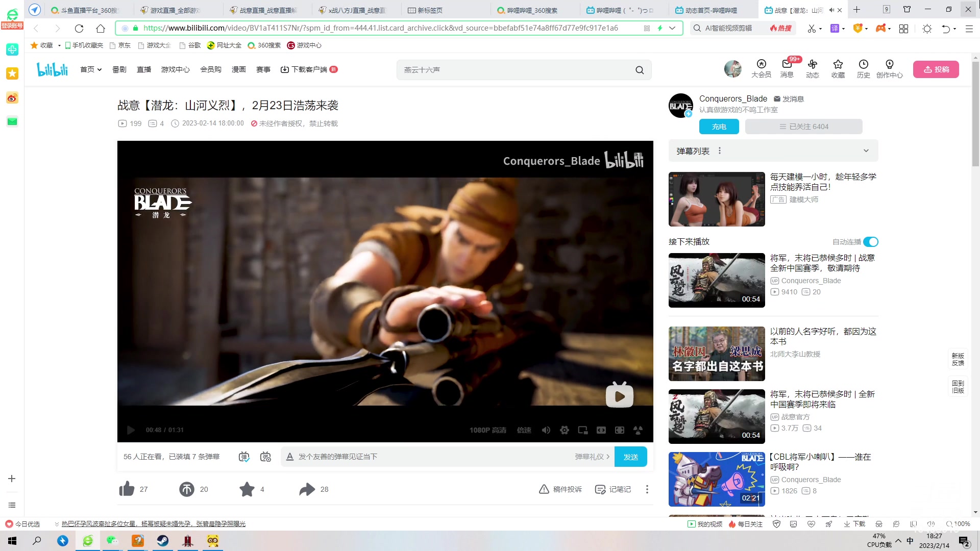The image size is (980, 551).
Task: Expand address bar dropdown arrow
Action: [672, 28]
